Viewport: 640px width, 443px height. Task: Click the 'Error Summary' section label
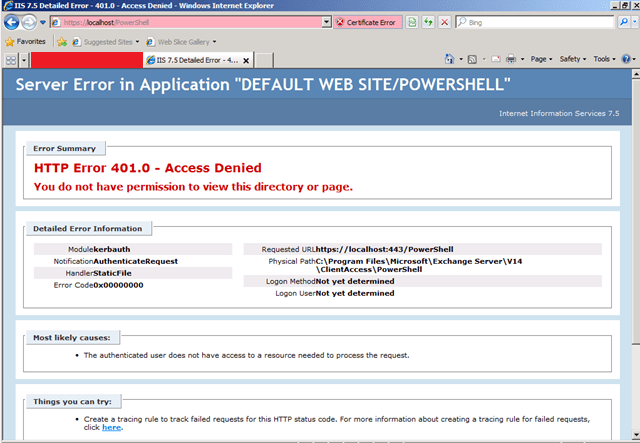pyautogui.click(x=64, y=148)
